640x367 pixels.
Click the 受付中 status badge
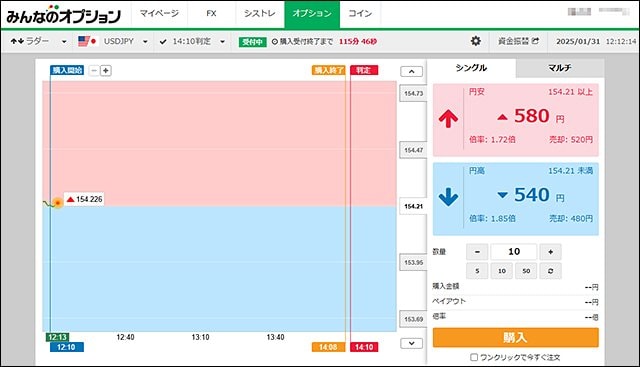pos(253,42)
